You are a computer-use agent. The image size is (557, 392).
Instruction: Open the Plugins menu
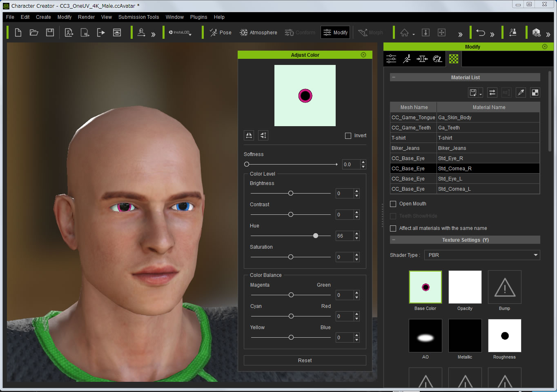pos(198,17)
